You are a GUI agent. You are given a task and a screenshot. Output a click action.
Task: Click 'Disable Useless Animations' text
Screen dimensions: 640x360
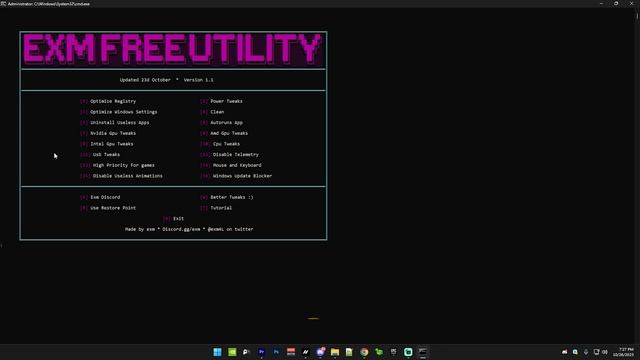[x=127, y=176]
